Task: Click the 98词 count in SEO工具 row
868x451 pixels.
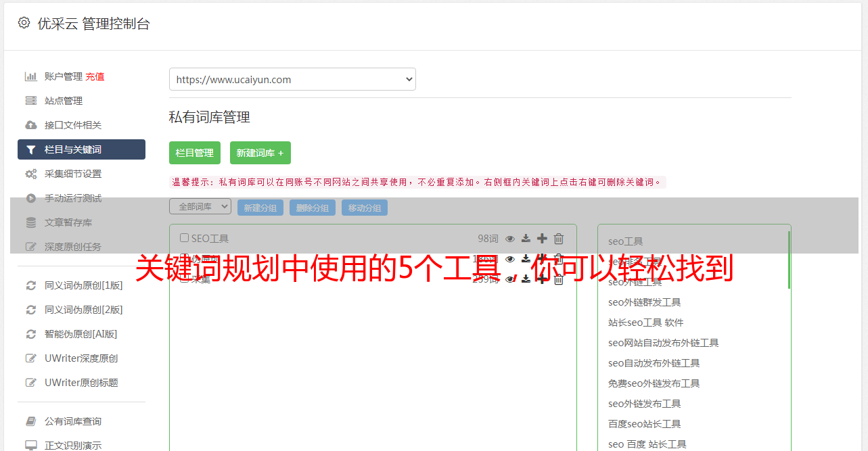Action: point(488,239)
